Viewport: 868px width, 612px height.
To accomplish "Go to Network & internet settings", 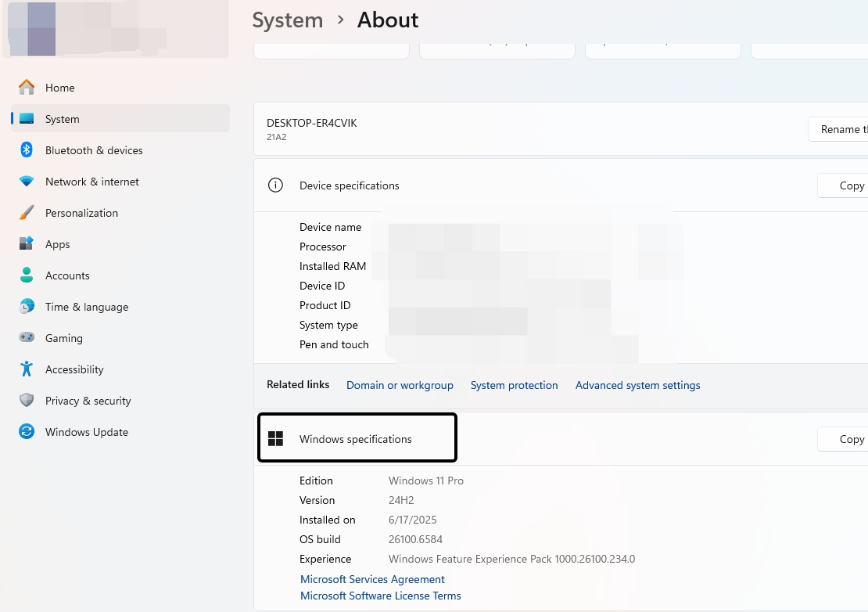I will click(x=120, y=182).
